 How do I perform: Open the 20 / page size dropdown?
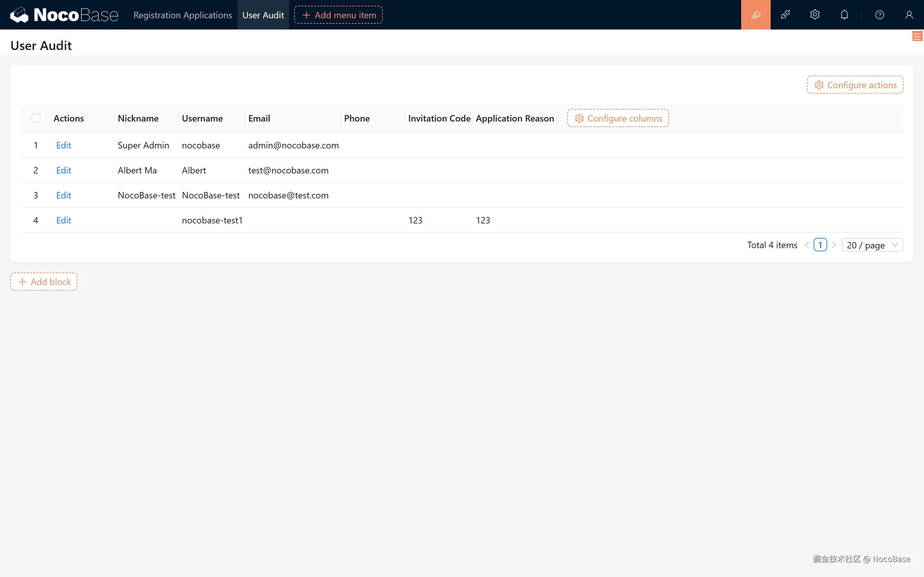872,245
